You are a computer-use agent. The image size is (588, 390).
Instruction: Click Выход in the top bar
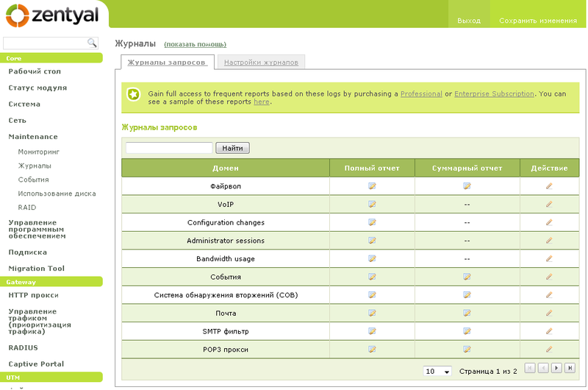tap(469, 21)
